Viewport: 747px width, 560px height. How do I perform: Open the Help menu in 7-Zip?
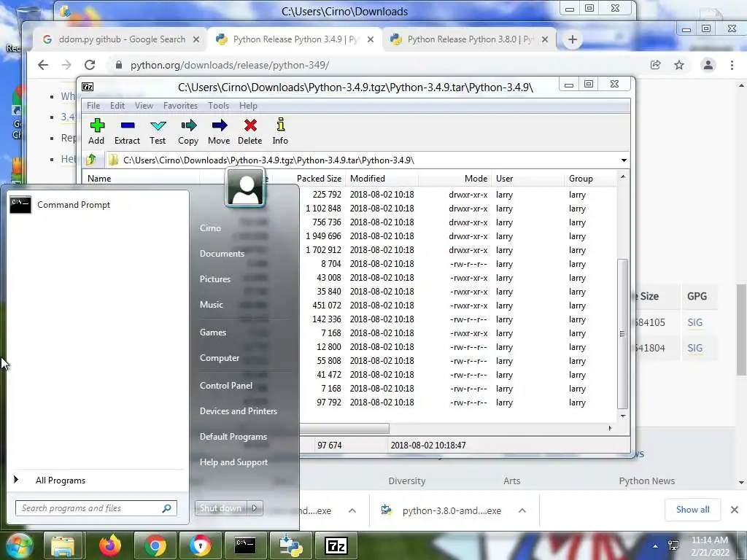(x=248, y=106)
